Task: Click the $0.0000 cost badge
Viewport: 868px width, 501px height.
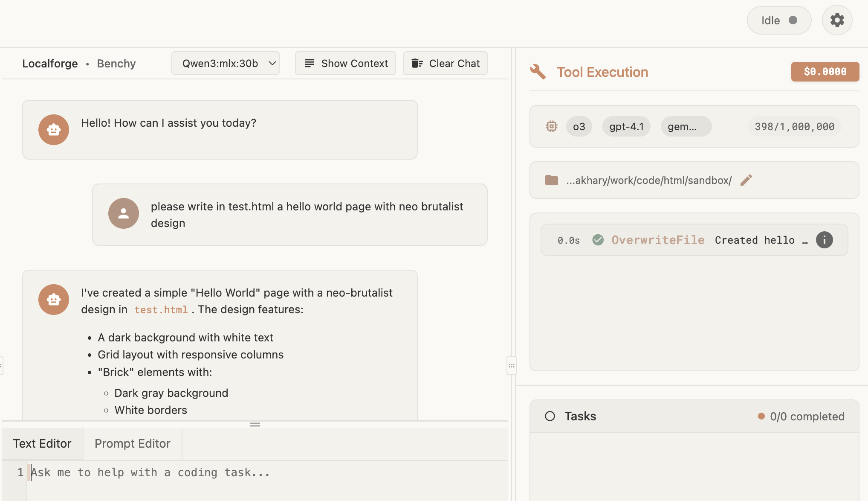Action: [x=825, y=72]
